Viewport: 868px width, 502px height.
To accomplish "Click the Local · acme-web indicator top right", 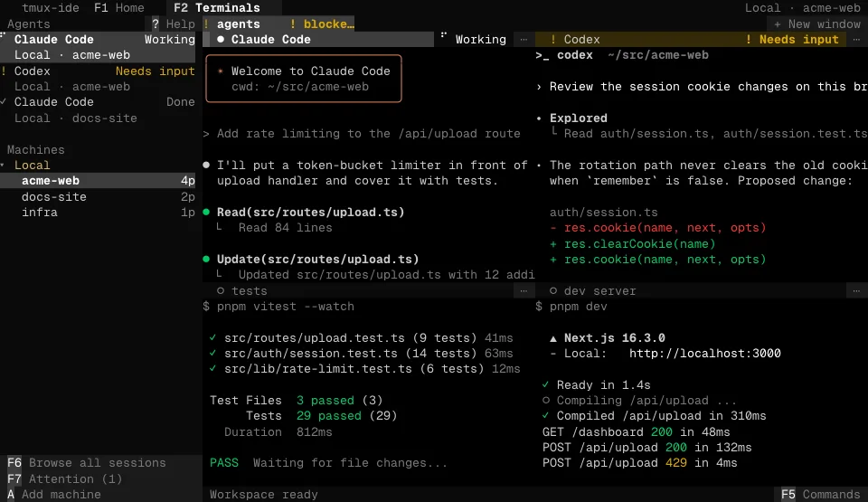I will (803, 8).
